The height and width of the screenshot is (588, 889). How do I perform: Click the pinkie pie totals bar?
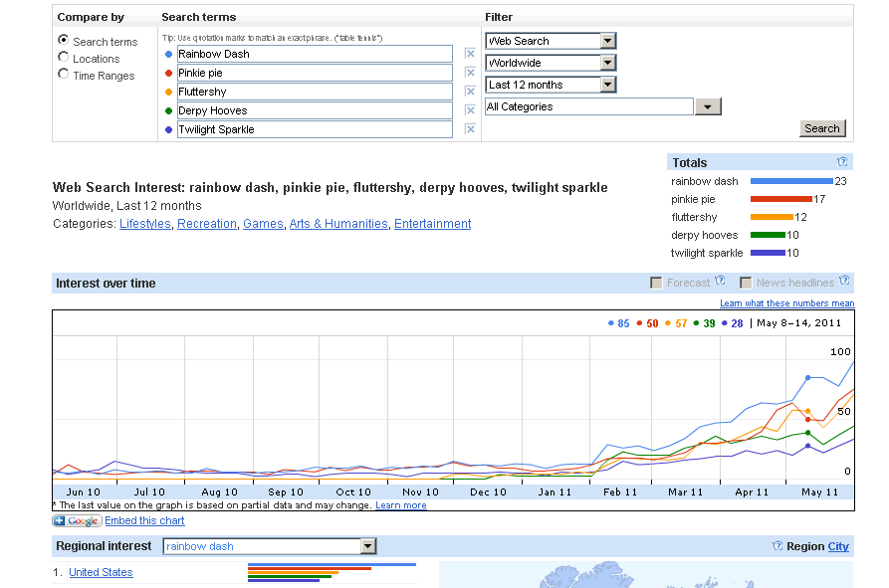(781, 199)
